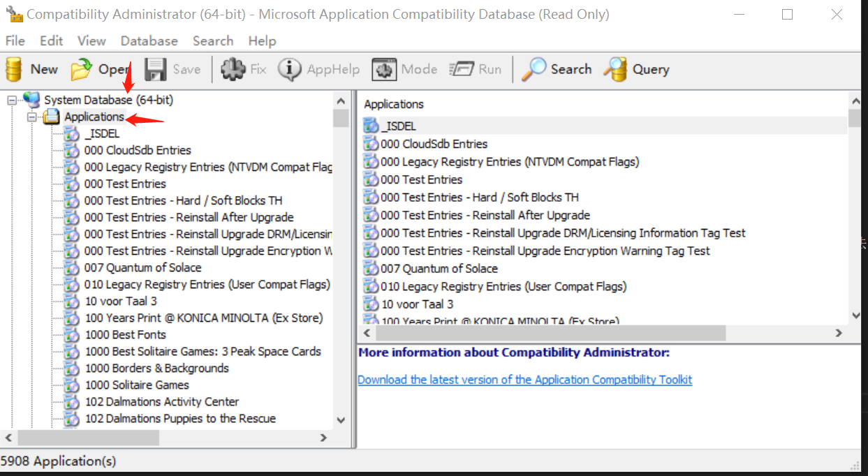Click the icon beside 1000 Solitaire Games
This screenshot has height=476, width=868.
72,385
